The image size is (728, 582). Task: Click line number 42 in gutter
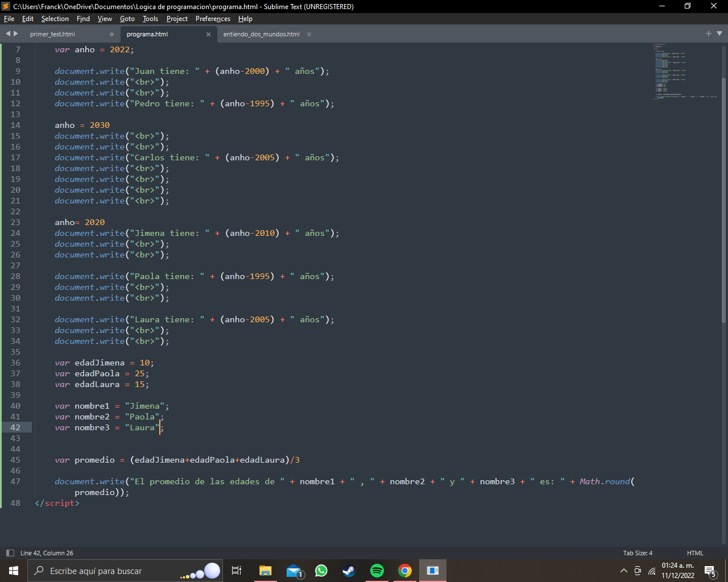tap(15, 427)
